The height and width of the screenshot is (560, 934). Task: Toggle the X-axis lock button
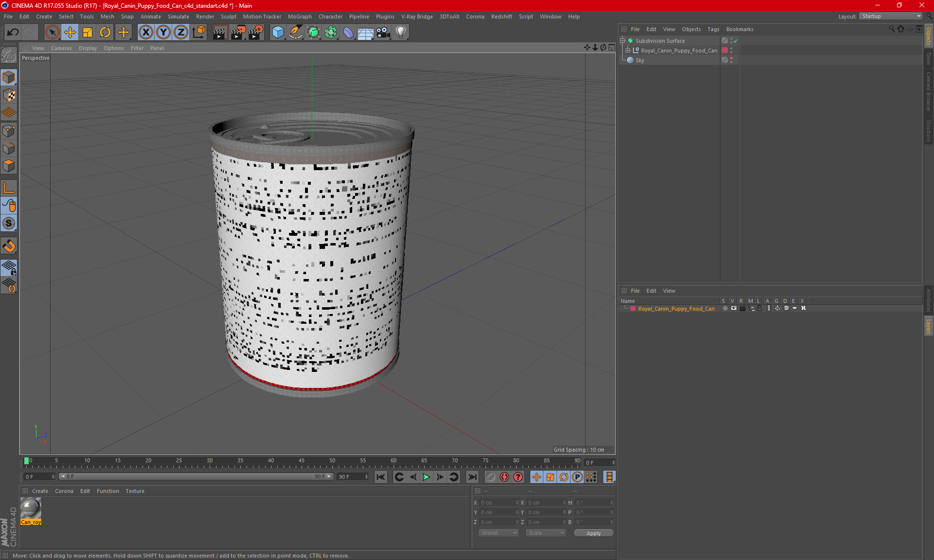pyautogui.click(x=145, y=33)
